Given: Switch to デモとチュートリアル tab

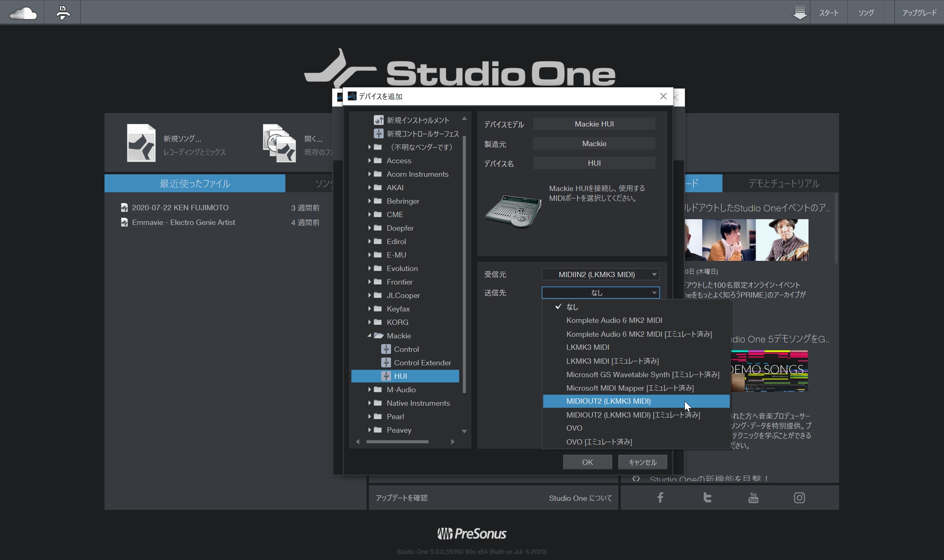Looking at the screenshot, I should pyautogui.click(x=784, y=183).
